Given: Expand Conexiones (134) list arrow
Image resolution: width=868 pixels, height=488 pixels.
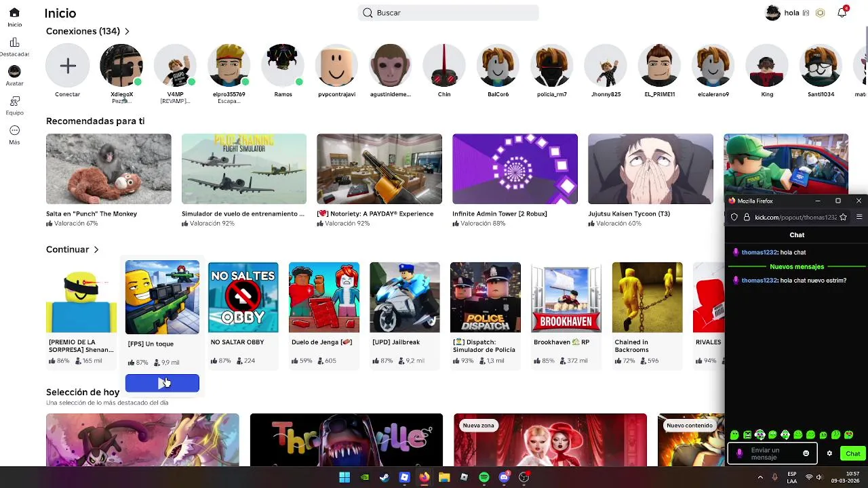Looking at the screenshot, I should [x=127, y=31].
